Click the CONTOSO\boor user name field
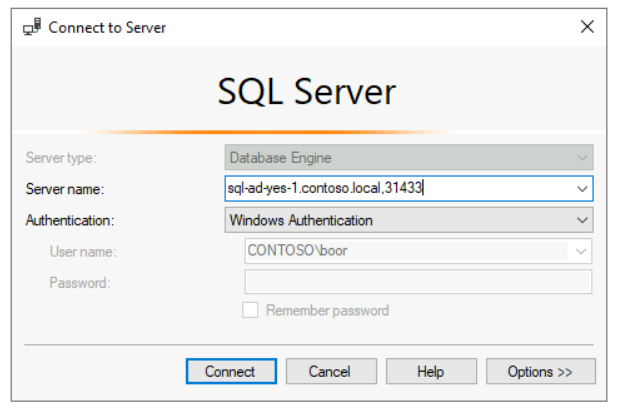 click(408, 251)
